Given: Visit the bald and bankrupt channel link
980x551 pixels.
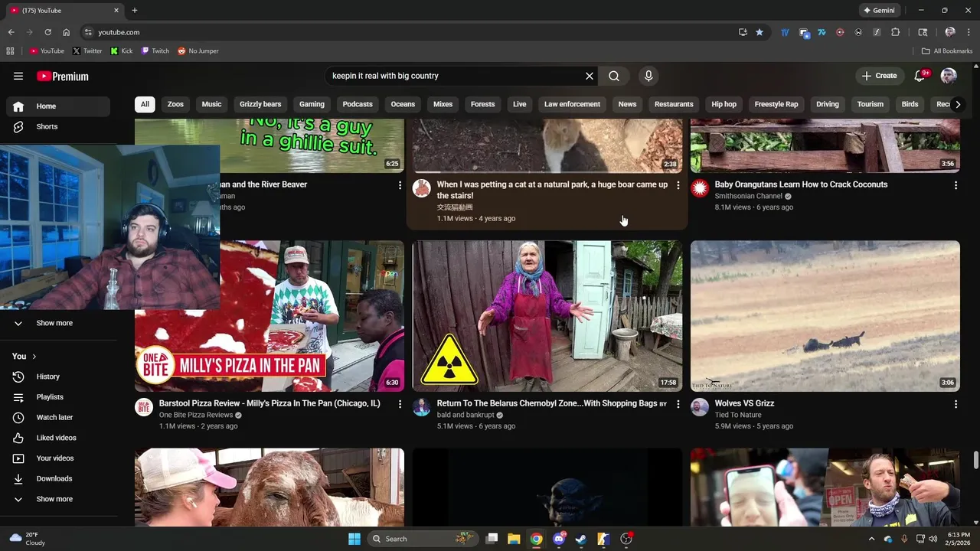Looking at the screenshot, I should pyautogui.click(x=465, y=415).
